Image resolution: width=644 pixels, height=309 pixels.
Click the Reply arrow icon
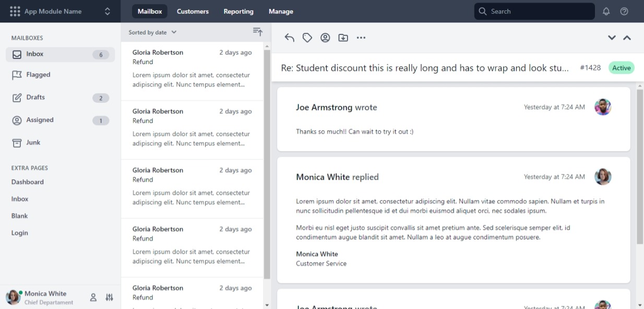pos(290,38)
